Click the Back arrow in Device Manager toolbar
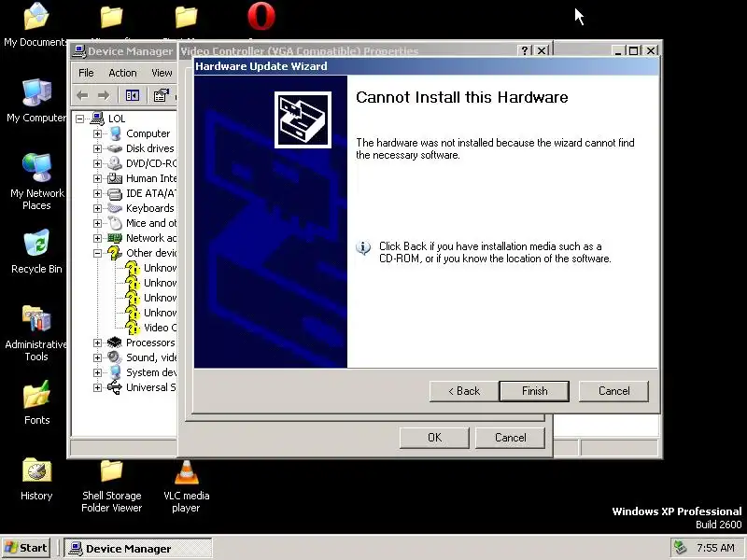Viewport: 747px width, 560px height. pyautogui.click(x=82, y=96)
